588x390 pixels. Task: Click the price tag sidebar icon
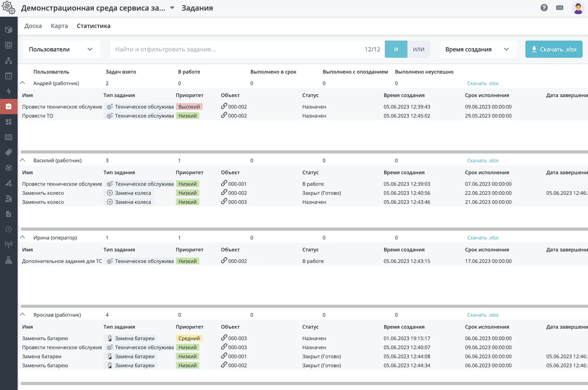9,152
